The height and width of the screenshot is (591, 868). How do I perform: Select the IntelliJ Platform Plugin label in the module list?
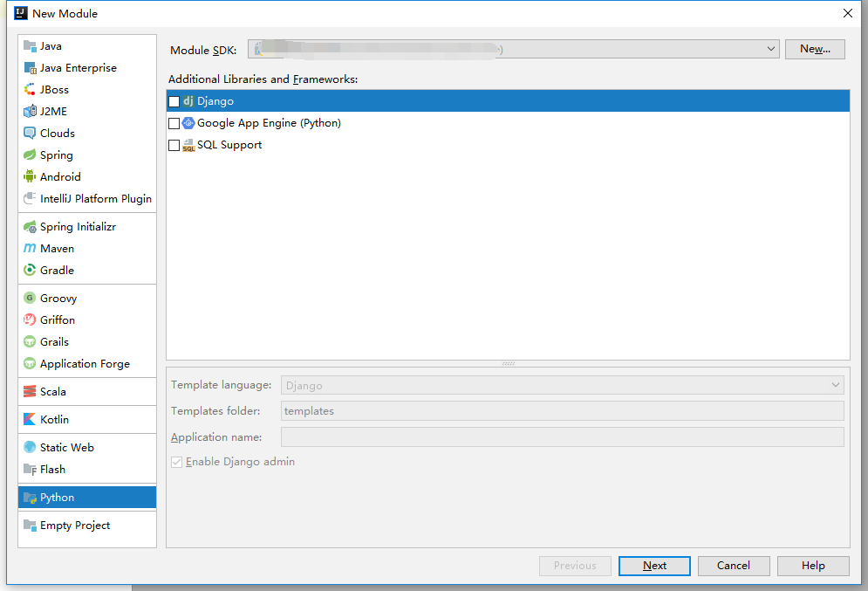pyautogui.click(x=96, y=198)
